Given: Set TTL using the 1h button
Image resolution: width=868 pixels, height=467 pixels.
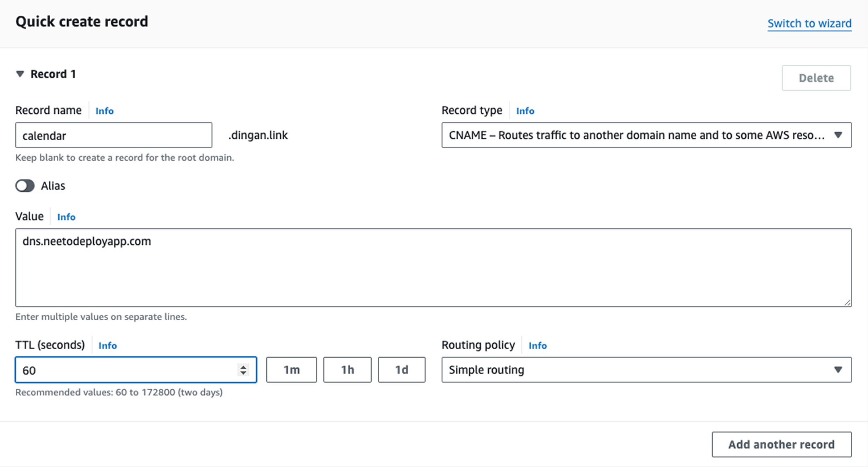Looking at the screenshot, I should click(x=347, y=370).
